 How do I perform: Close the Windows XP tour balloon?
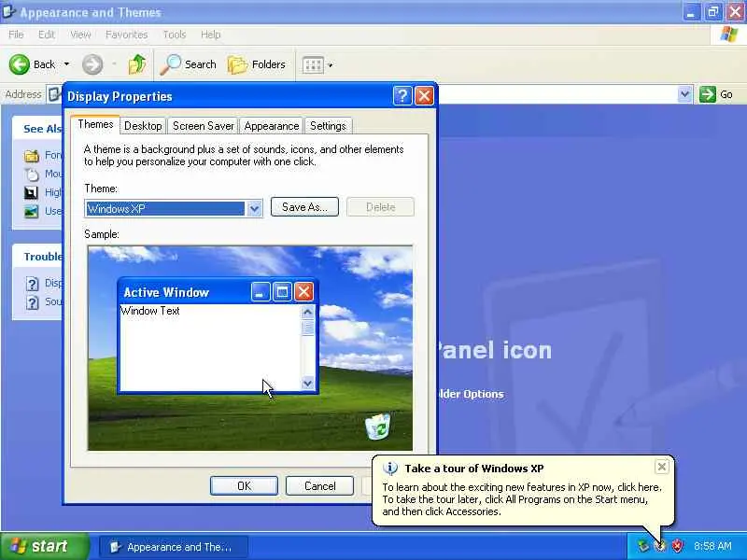(662, 467)
